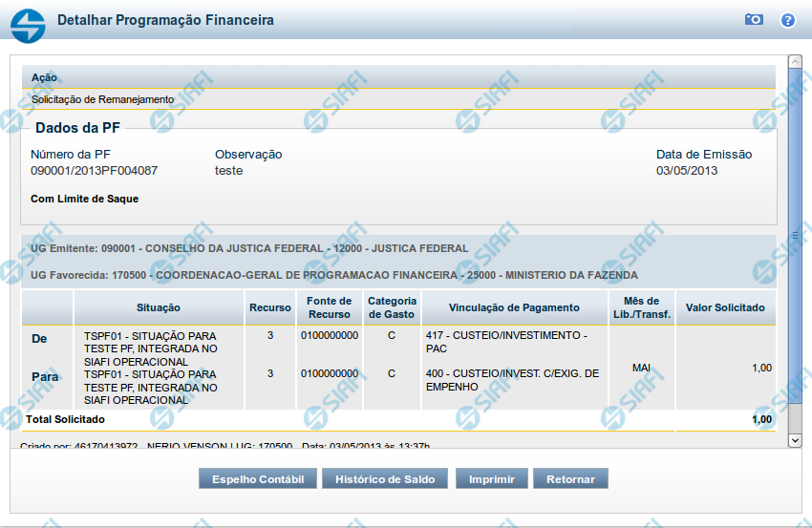
Task: Open the Espelho Contábil view
Action: pyautogui.click(x=258, y=479)
